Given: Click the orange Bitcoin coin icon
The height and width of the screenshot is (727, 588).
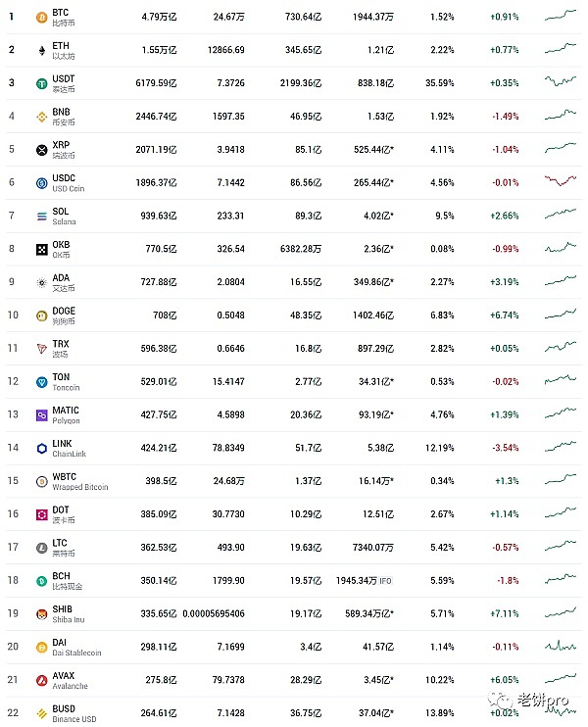Looking at the screenshot, I should coord(41,17).
